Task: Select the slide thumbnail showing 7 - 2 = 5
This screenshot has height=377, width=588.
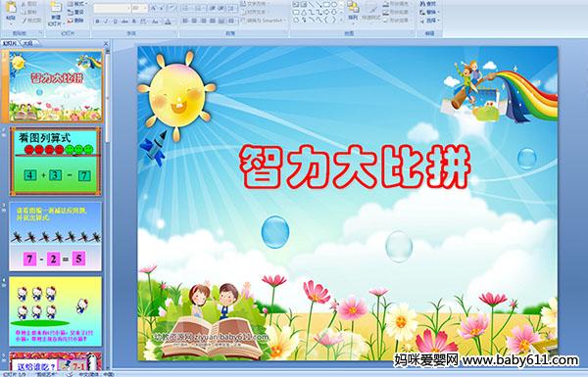Action: pyautogui.click(x=56, y=236)
